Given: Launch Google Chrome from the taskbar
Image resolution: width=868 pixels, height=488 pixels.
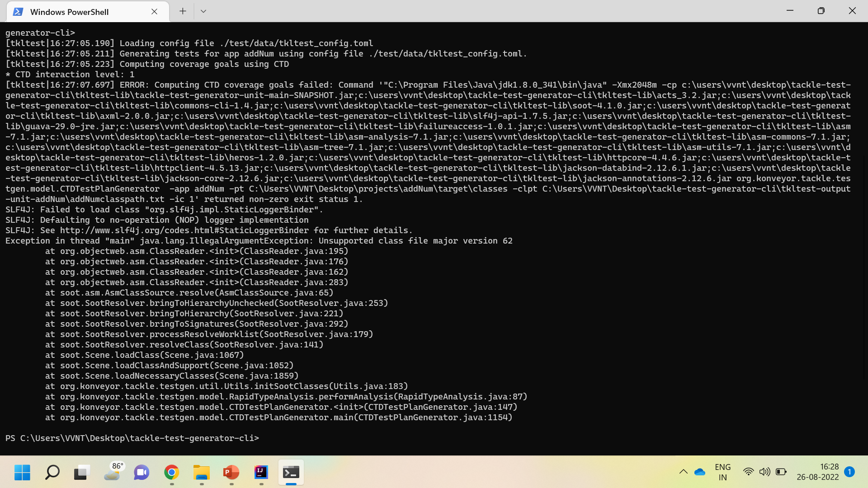Looking at the screenshot, I should [x=171, y=472].
